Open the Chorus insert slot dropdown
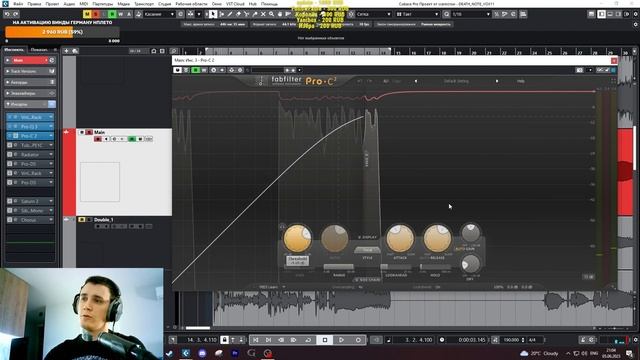Screen dimensions: 640x360 [x=51, y=220]
